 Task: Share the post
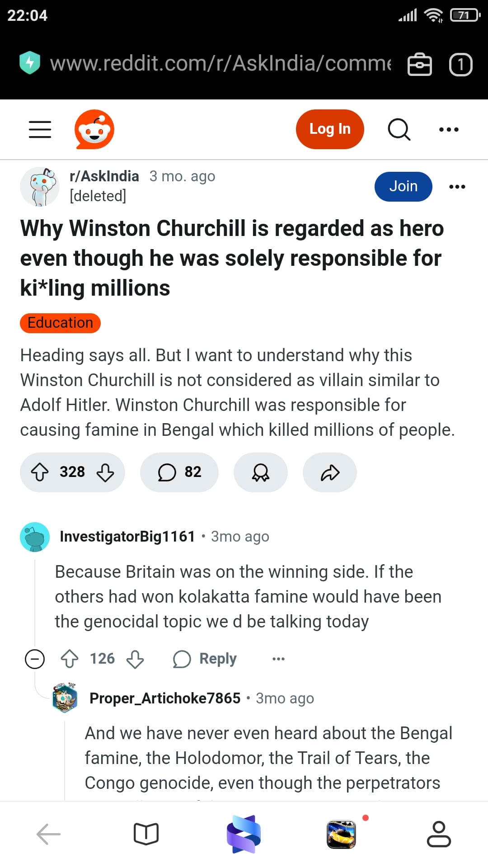[x=330, y=472]
